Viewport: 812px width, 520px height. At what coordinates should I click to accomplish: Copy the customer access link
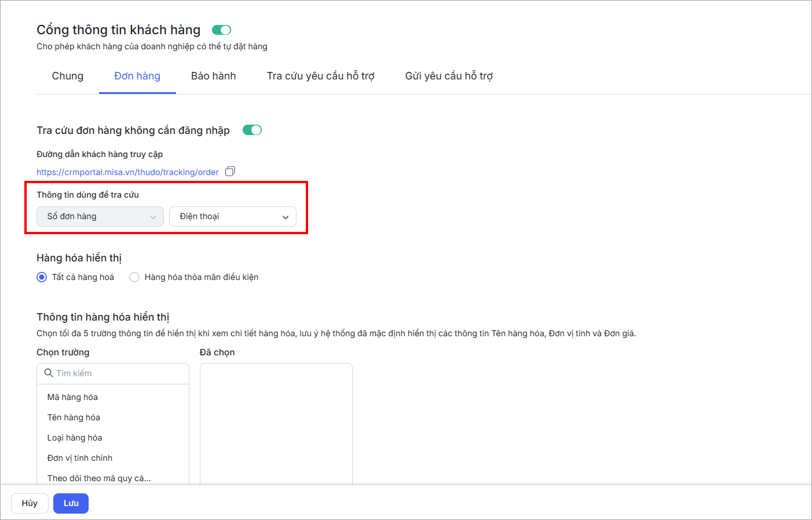230,171
